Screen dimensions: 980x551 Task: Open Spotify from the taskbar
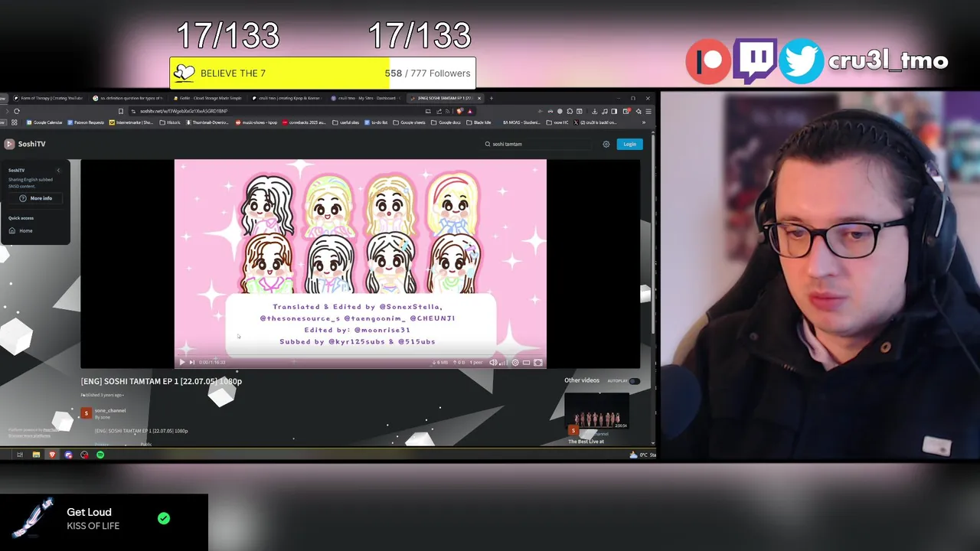click(100, 455)
